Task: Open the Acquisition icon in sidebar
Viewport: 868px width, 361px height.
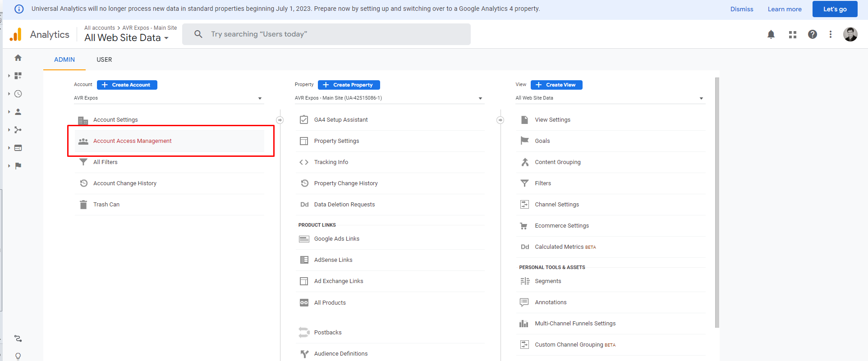Action: pos(18,130)
